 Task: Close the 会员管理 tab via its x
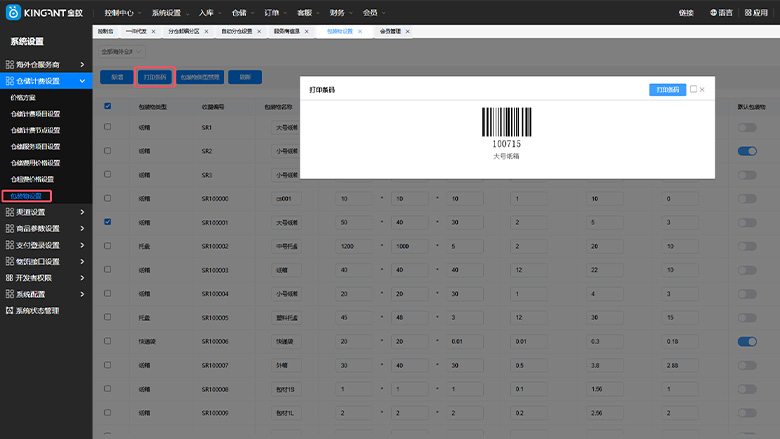(407, 31)
